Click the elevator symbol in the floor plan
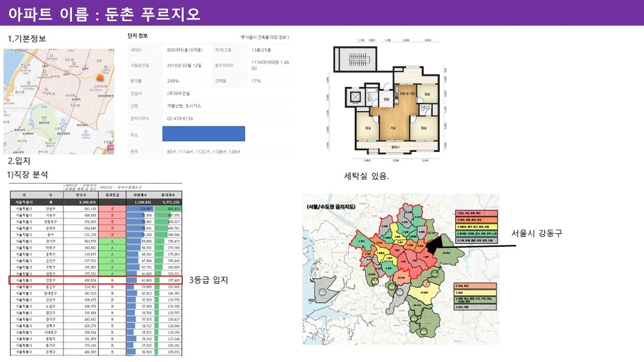 coord(356,97)
